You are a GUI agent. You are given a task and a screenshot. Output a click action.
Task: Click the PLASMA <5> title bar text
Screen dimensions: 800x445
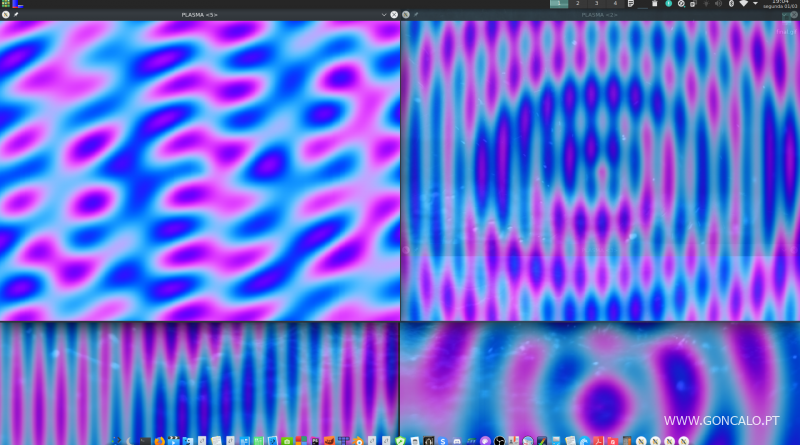[x=199, y=15]
